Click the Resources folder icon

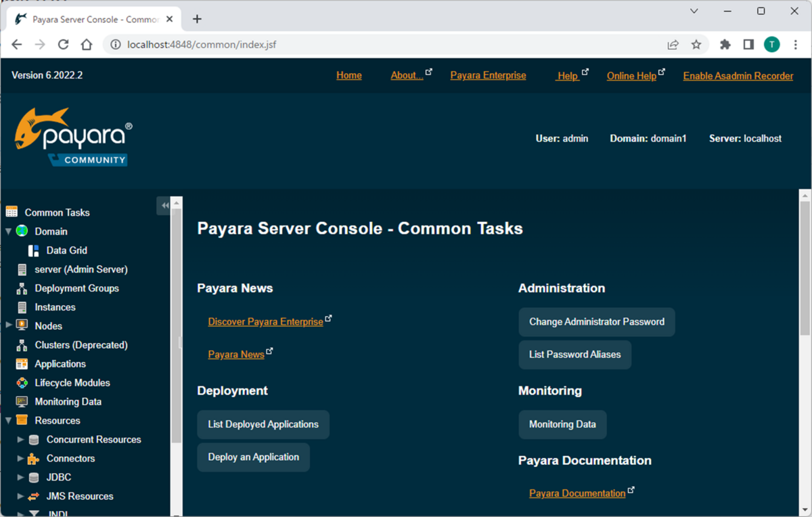pyautogui.click(x=22, y=420)
